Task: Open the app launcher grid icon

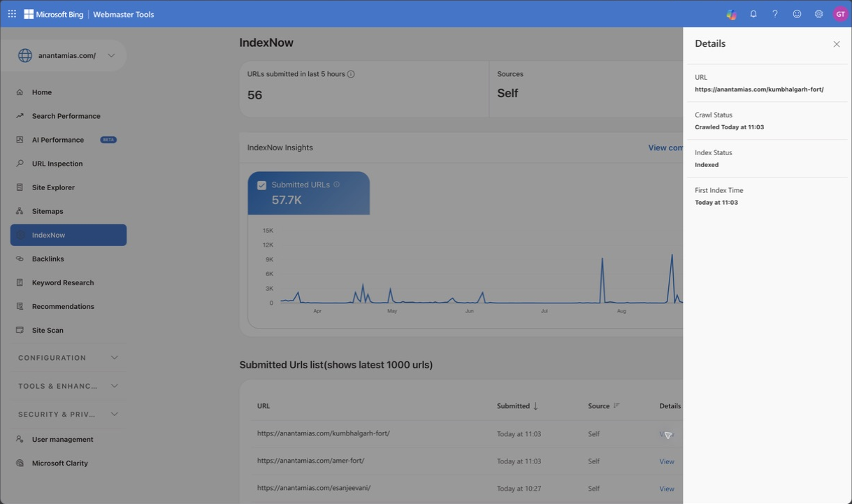Action: coord(12,14)
